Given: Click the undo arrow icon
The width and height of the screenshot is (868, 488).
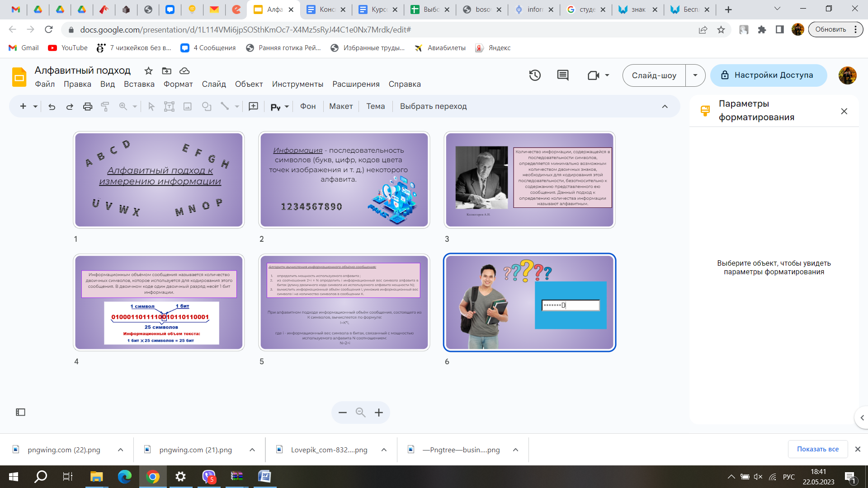Looking at the screenshot, I should 52,107.
